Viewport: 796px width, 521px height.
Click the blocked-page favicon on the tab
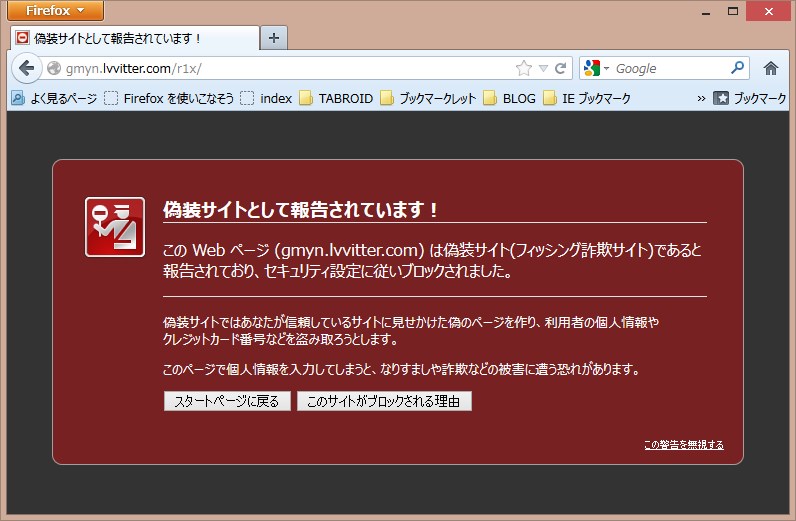pos(22,38)
